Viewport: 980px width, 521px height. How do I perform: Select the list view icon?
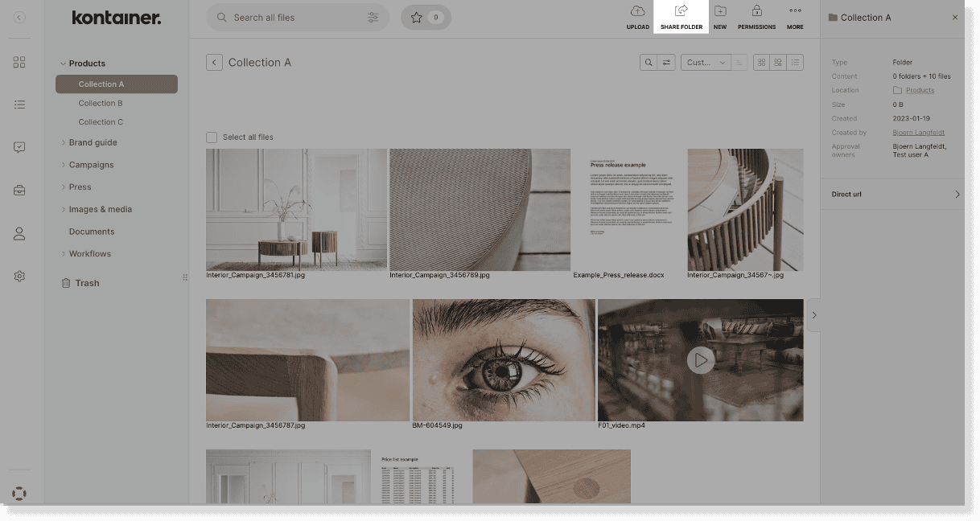click(795, 62)
